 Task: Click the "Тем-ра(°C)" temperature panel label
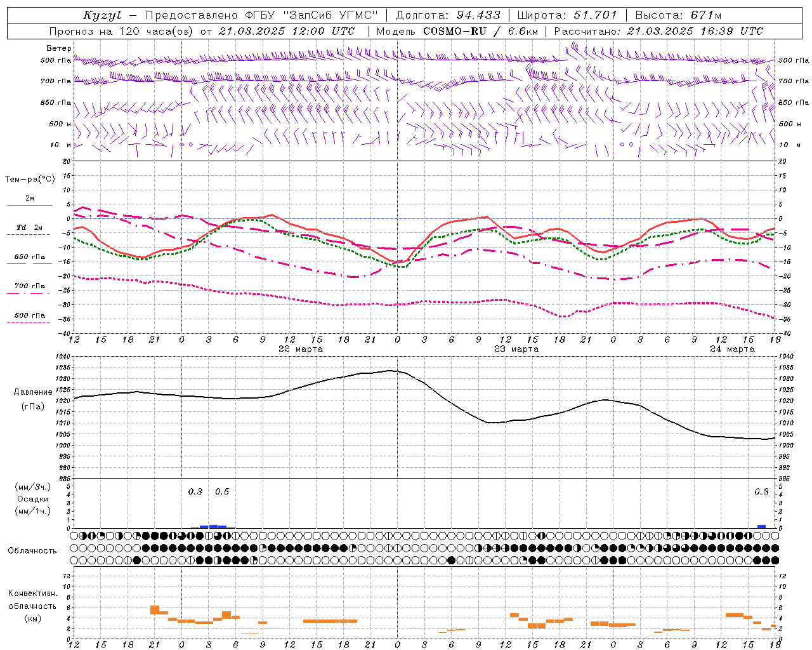30,180
